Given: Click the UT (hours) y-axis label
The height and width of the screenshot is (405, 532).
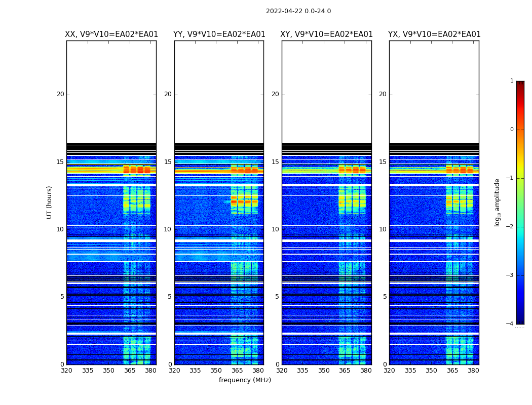Looking at the screenshot, I should [50, 202].
